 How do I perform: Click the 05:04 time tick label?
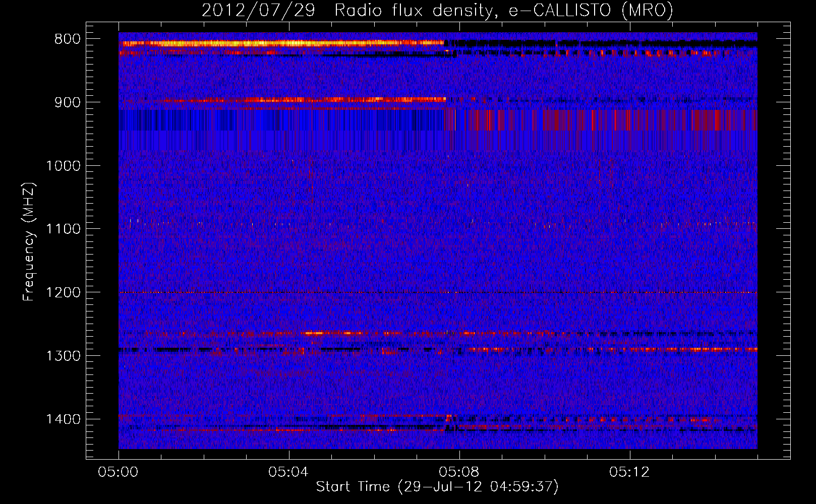288,472
